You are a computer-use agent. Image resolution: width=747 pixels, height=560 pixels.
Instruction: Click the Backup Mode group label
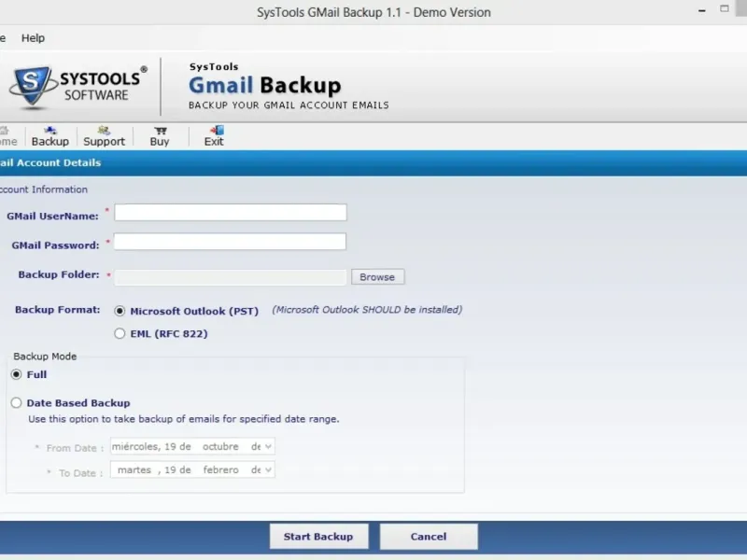click(x=45, y=357)
